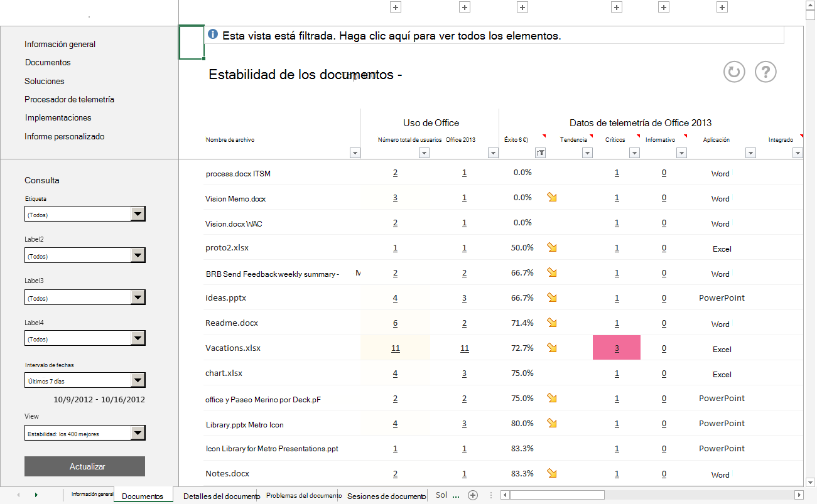The height and width of the screenshot is (504, 817).
Task: Open the Office 2013 column filter dropdown
Action: (493, 153)
